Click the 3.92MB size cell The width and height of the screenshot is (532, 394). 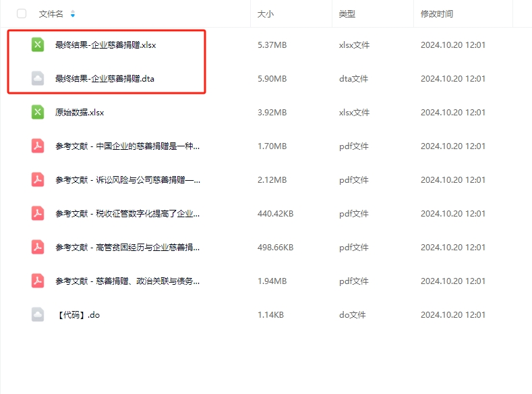[x=272, y=112]
